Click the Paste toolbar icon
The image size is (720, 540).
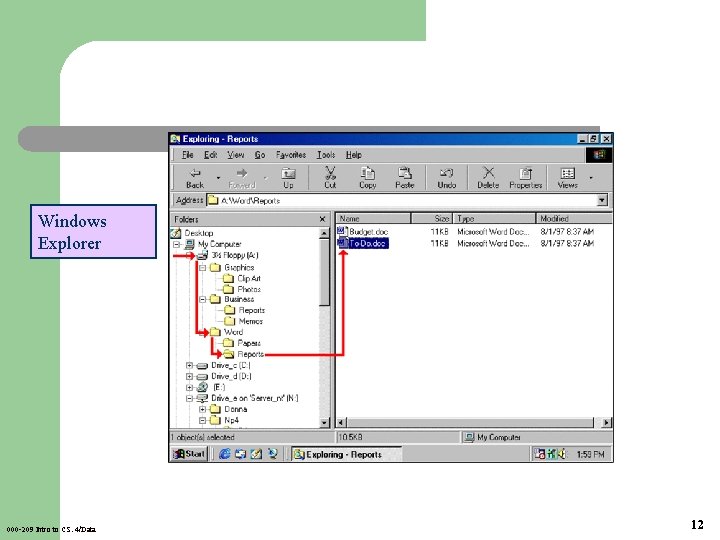click(405, 178)
